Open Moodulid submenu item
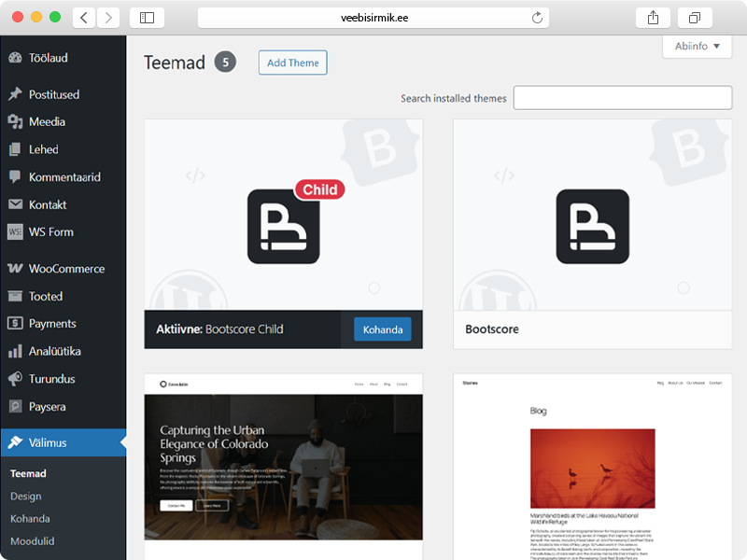This screenshot has width=747, height=560. [32, 541]
